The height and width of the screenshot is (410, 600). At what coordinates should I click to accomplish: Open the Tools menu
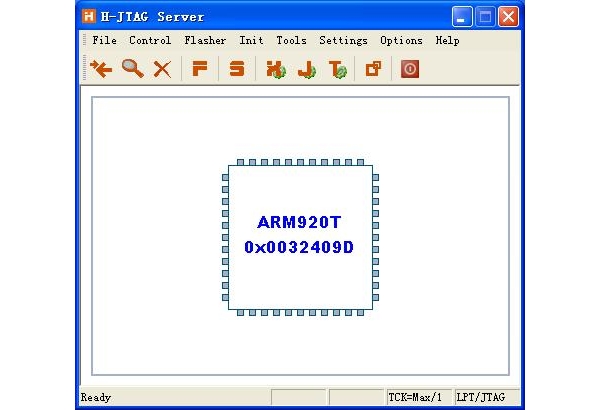click(x=291, y=41)
